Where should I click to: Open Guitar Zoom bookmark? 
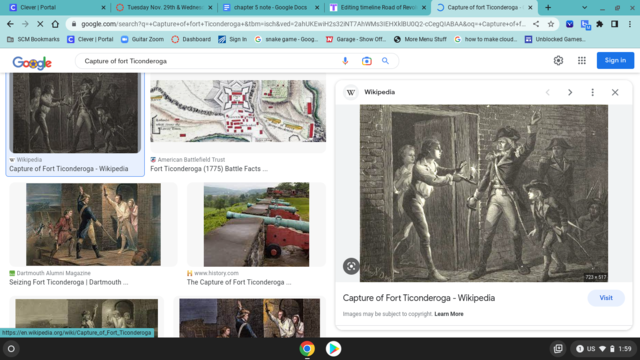pos(142,39)
